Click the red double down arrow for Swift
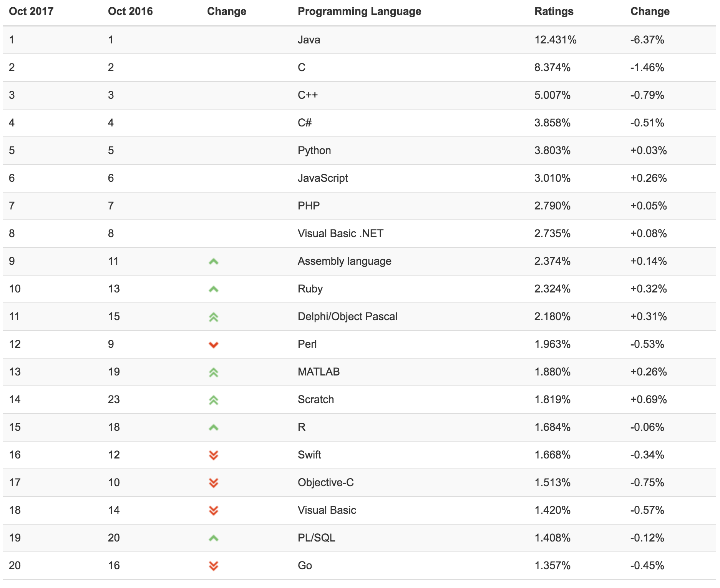This screenshot has height=588, width=720. tap(213, 455)
